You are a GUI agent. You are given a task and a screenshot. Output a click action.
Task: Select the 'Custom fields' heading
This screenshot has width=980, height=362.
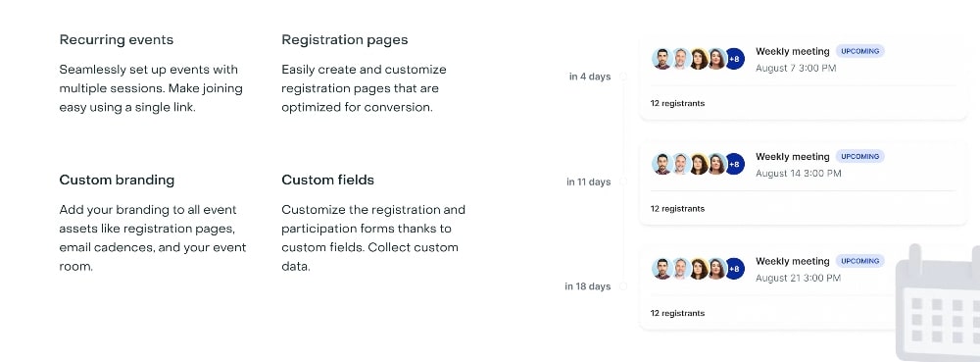[327, 181]
